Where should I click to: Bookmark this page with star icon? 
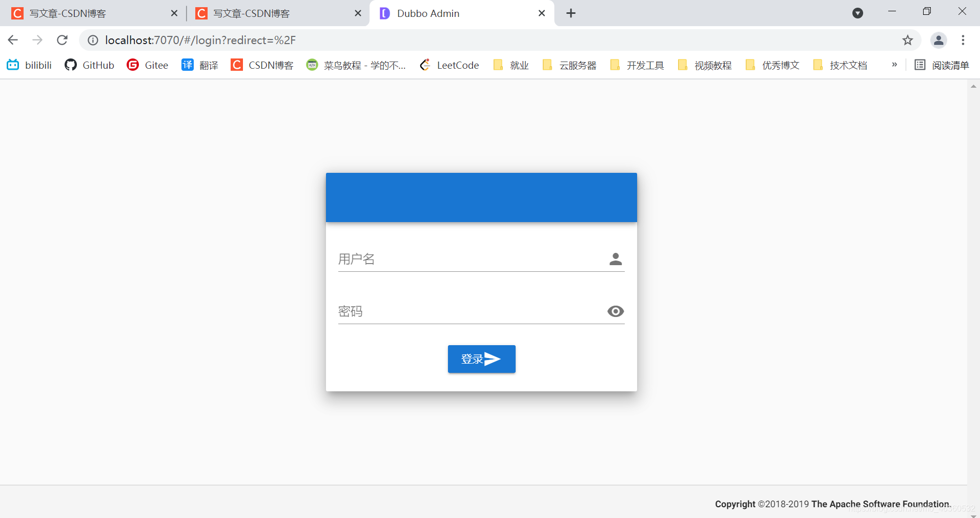(908, 40)
